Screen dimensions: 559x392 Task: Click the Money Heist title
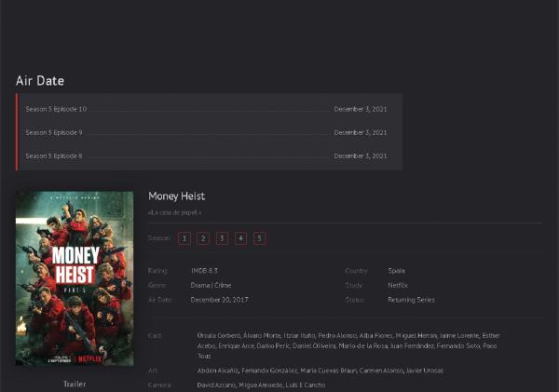176,196
